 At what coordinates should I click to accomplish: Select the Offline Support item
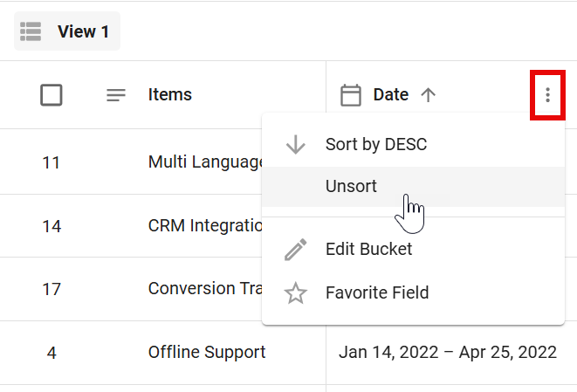point(207,353)
